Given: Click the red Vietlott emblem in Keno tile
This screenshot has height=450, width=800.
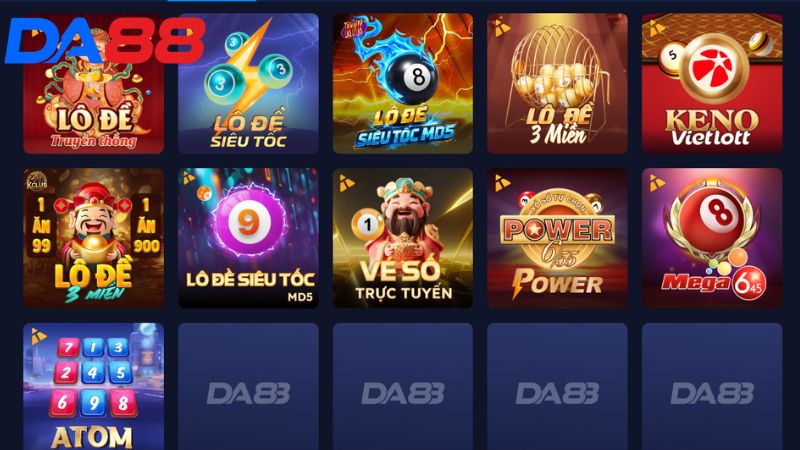Looking at the screenshot, I should click(x=712, y=69).
